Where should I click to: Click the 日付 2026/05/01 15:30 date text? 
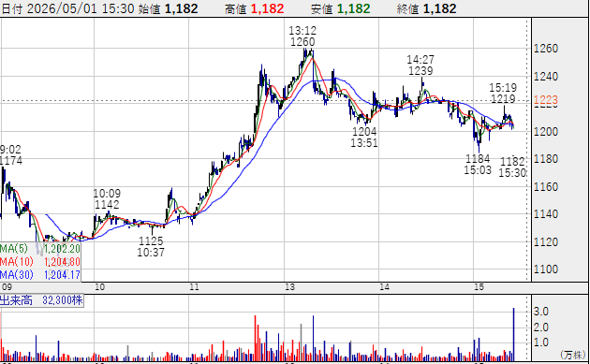point(67,8)
